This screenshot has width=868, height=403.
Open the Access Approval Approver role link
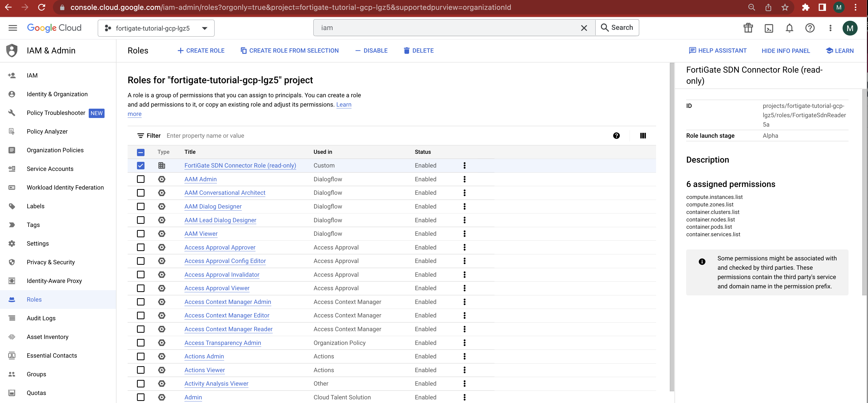tap(220, 247)
